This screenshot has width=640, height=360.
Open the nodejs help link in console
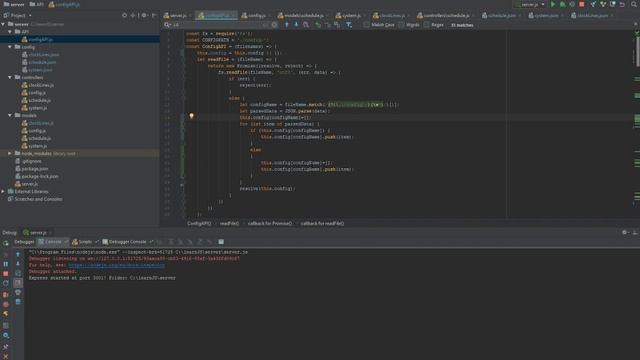[116, 265]
